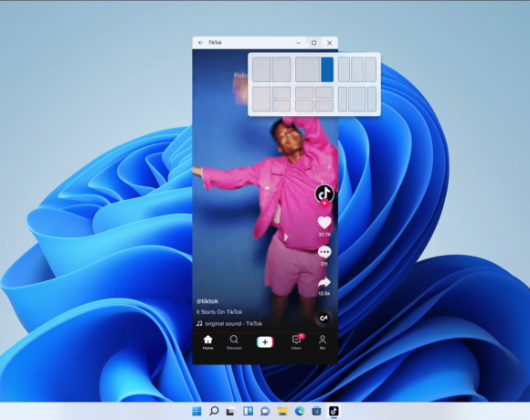Viewport: 530px width, 420px height.
Task: Close the TikTok window
Action: (330, 43)
